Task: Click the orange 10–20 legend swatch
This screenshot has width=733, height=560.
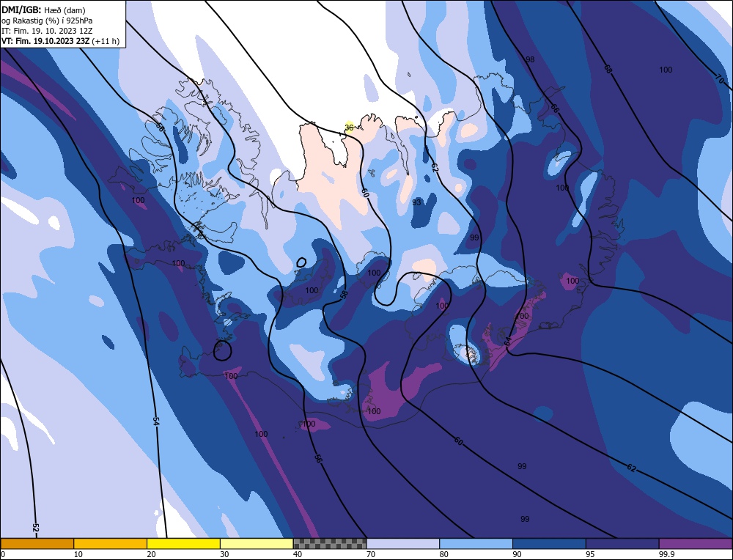Action: 111,543
